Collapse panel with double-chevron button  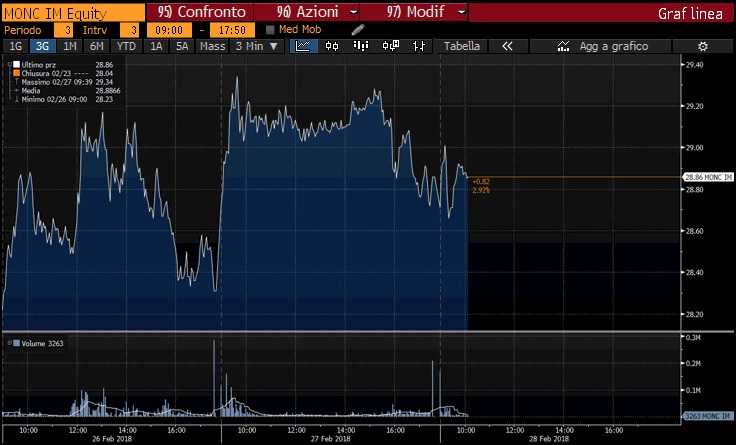point(507,46)
